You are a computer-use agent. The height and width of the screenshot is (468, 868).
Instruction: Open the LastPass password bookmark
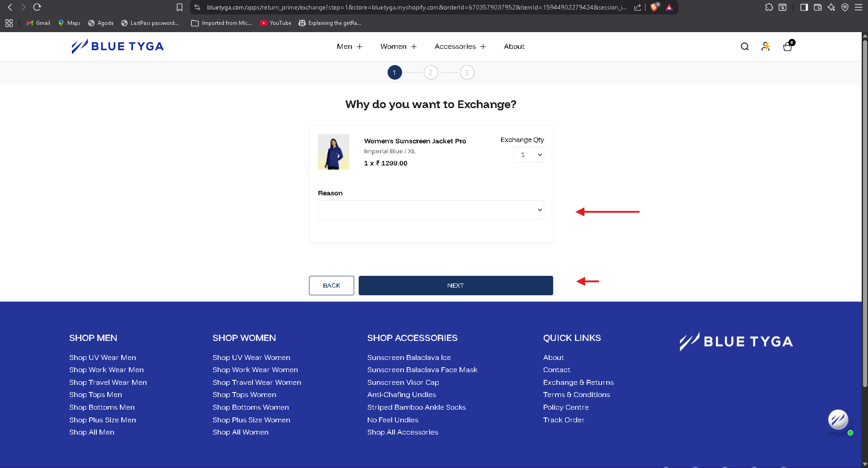click(150, 23)
